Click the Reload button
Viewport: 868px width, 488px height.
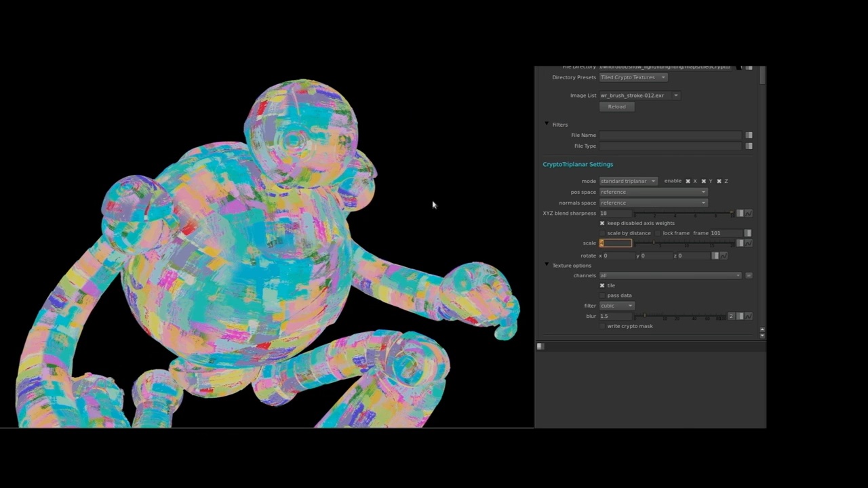click(x=616, y=107)
